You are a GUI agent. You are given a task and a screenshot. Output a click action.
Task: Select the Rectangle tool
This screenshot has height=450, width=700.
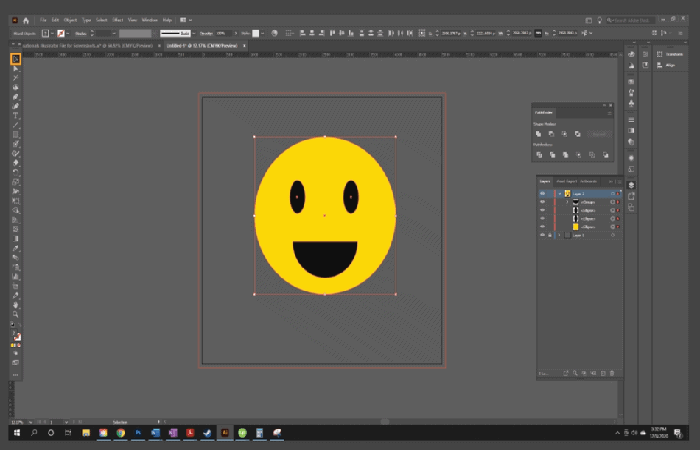16,134
